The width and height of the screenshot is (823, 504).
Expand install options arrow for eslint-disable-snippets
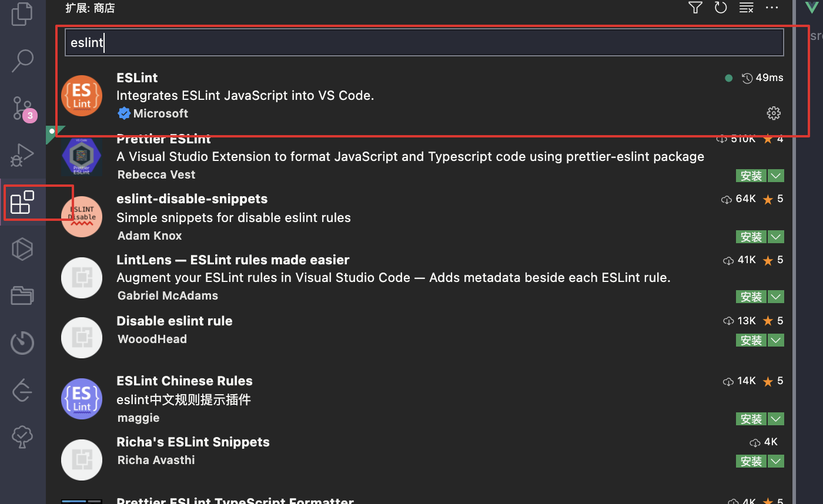tap(776, 237)
